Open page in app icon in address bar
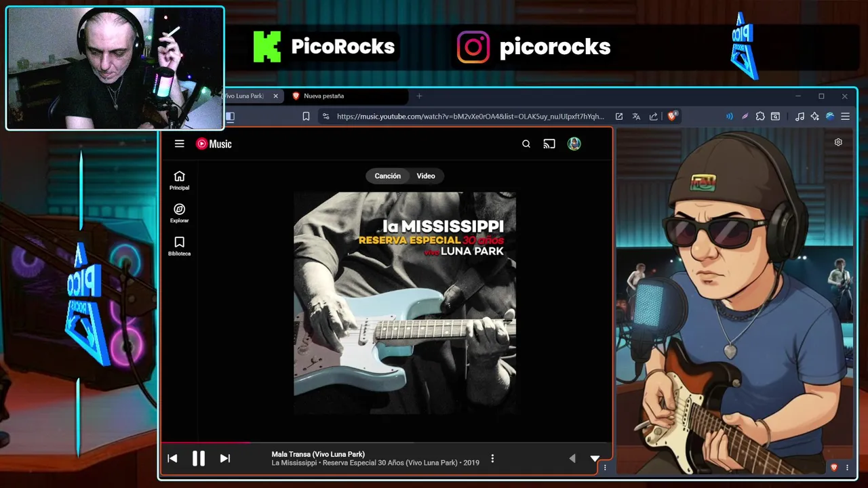Image resolution: width=868 pixels, height=488 pixels. pyautogui.click(x=619, y=117)
